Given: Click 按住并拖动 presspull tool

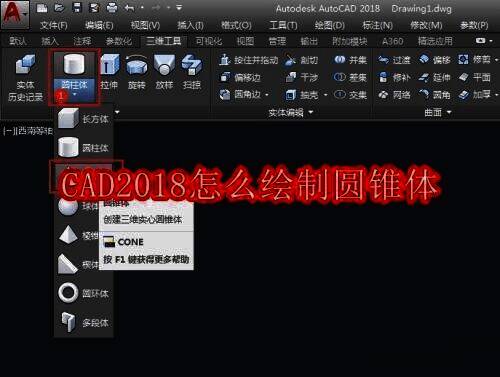Looking at the screenshot, I should (249, 60).
